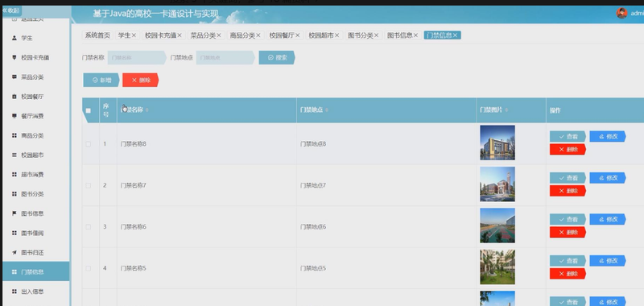Open the building thumbnail for 门禁名称8
The image size is (644, 306).
[497, 143]
